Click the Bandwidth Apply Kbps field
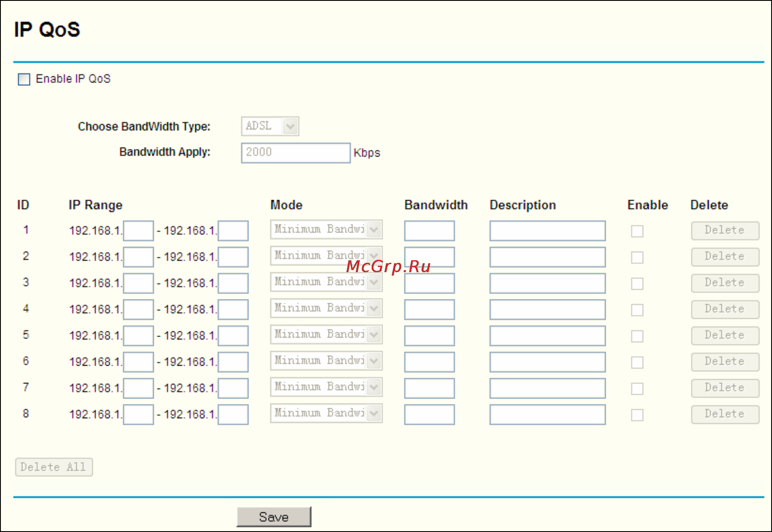Screen dimensions: 772x532 click(296, 153)
